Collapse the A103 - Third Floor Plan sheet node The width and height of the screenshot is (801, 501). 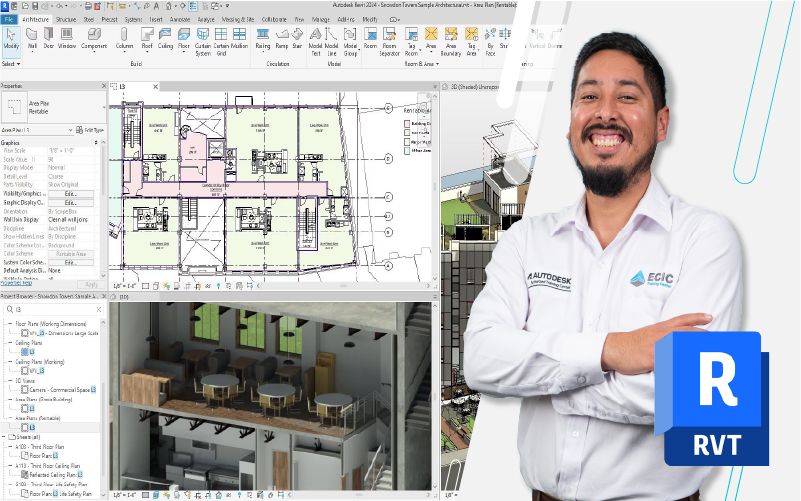(x=10, y=447)
